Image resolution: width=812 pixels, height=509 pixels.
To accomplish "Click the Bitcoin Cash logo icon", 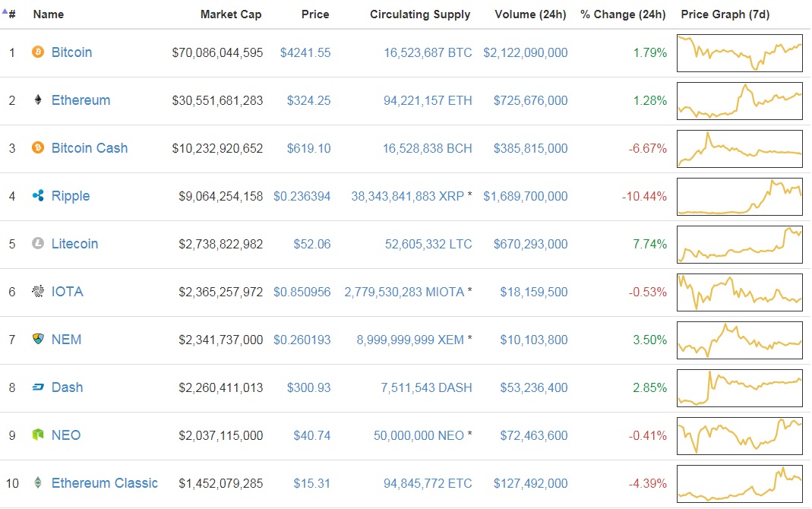I will 38,147.
